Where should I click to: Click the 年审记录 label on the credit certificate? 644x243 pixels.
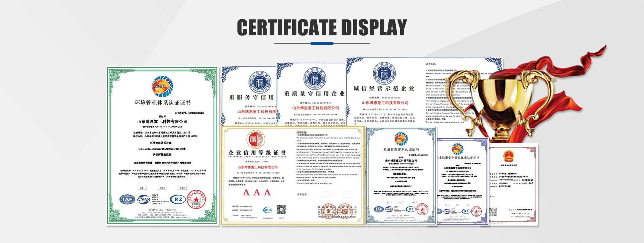click(302, 194)
